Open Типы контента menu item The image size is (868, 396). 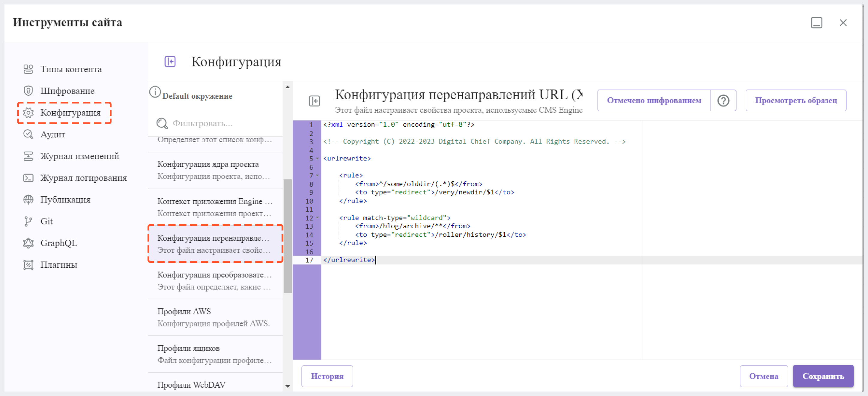(71, 69)
